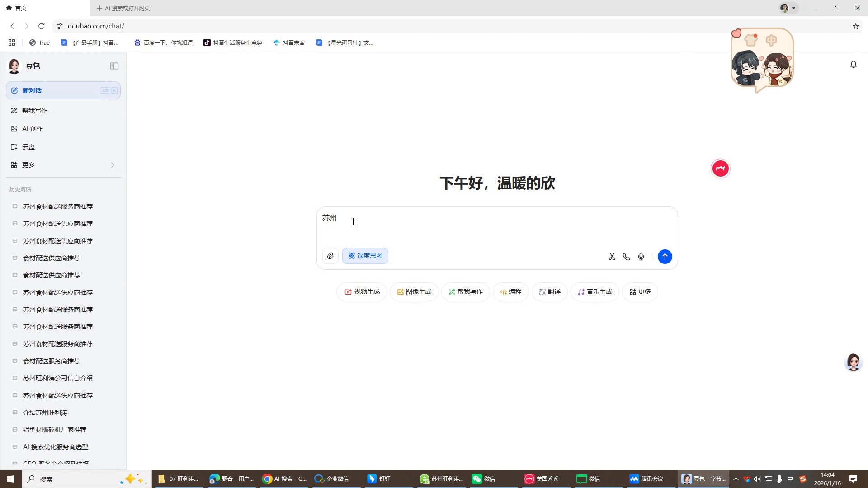Screen dimensions: 868x488
Task: Activate the microphone voice input icon
Action: pyautogui.click(x=641, y=256)
